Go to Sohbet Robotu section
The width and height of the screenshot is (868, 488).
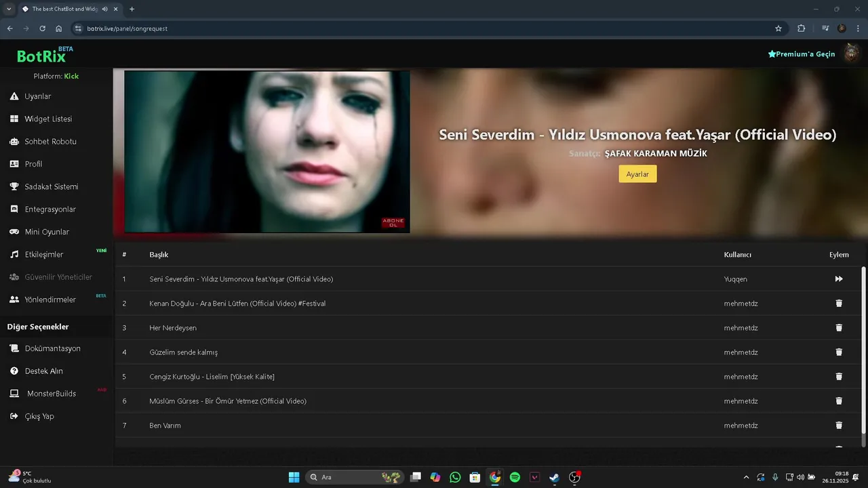[x=50, y=142]
